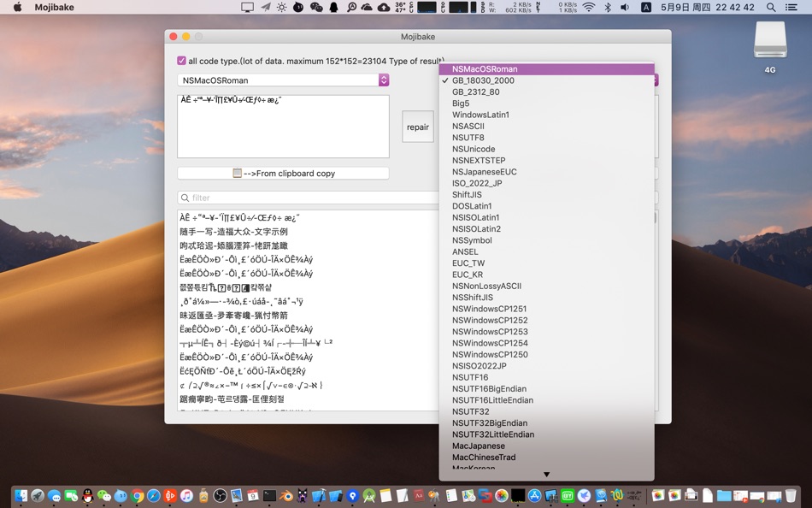Open the 4G drive on desktop
Viewport: 812px width, 508px height.
[770, 48]
